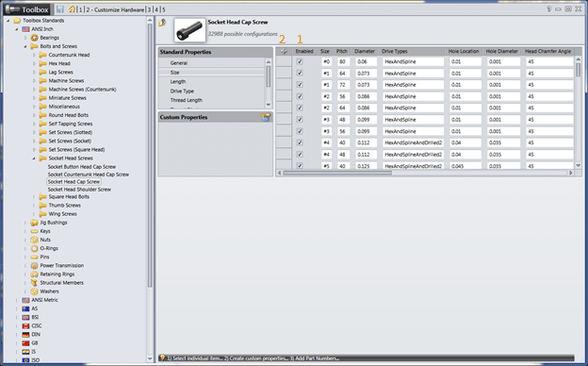Go to step 1 in toolbar

tap(81, 9)
